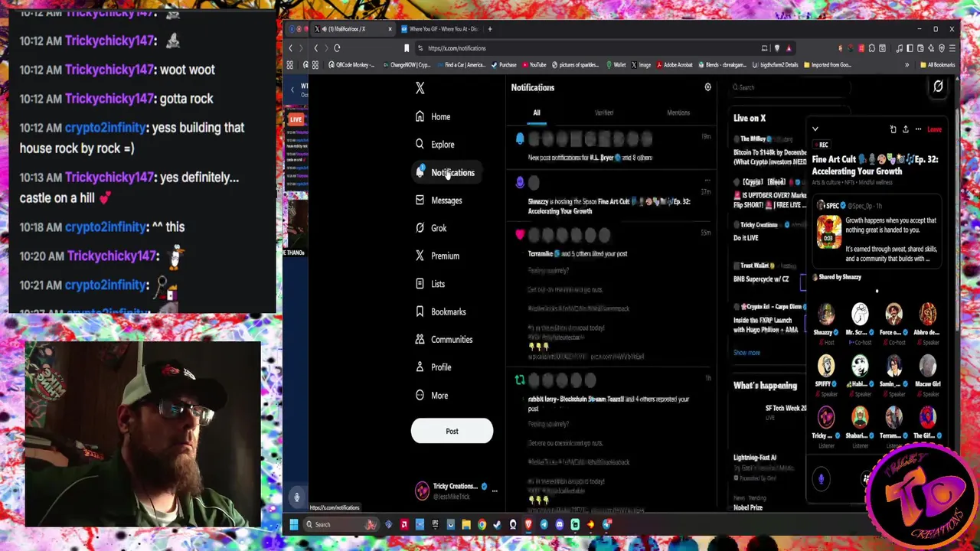
Task: Go to Communities
Action: (444, 339)
